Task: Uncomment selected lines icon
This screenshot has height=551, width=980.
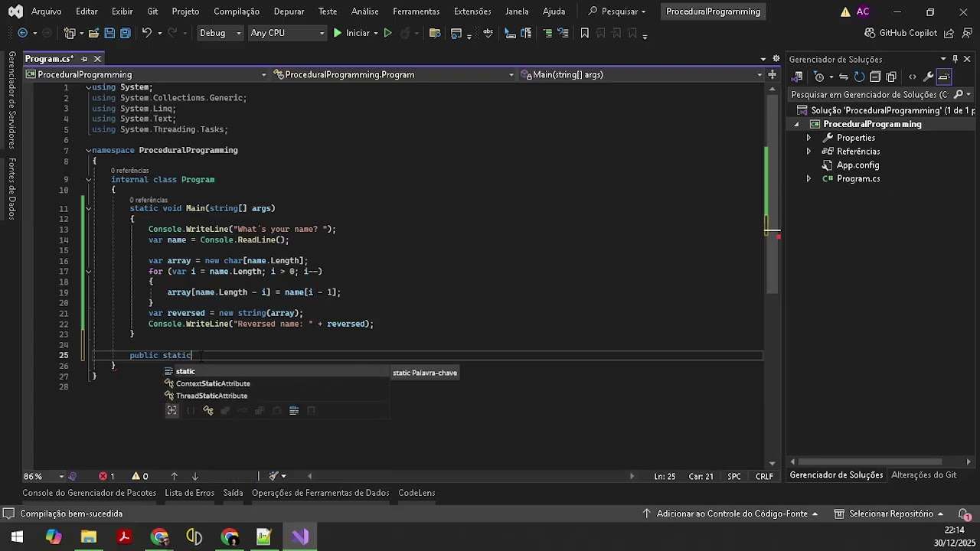Action: click(563, 33)
